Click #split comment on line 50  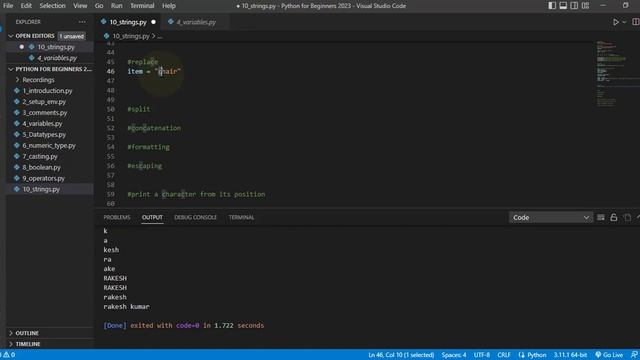click(x=139, y=109)
